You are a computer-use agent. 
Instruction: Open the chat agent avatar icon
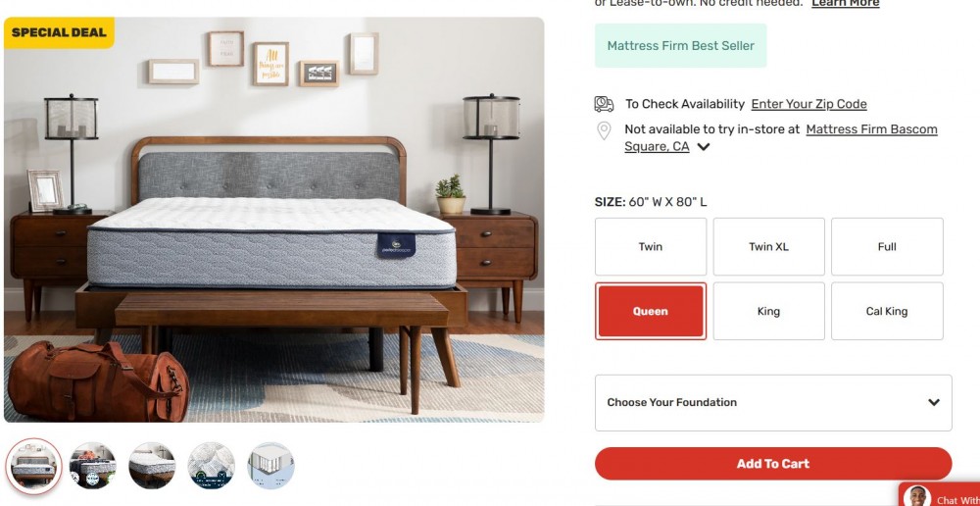coord(917,497)
